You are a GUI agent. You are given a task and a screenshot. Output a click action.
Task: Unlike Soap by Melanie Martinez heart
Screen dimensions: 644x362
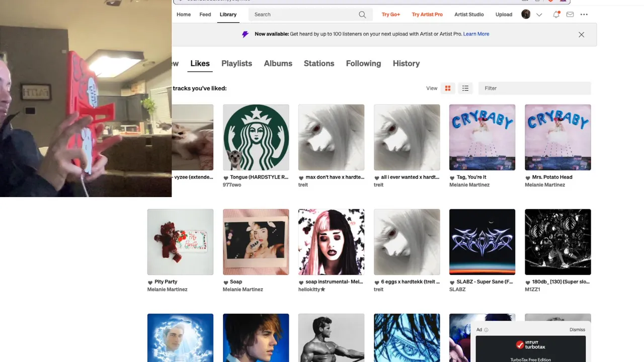click(226, 283)
